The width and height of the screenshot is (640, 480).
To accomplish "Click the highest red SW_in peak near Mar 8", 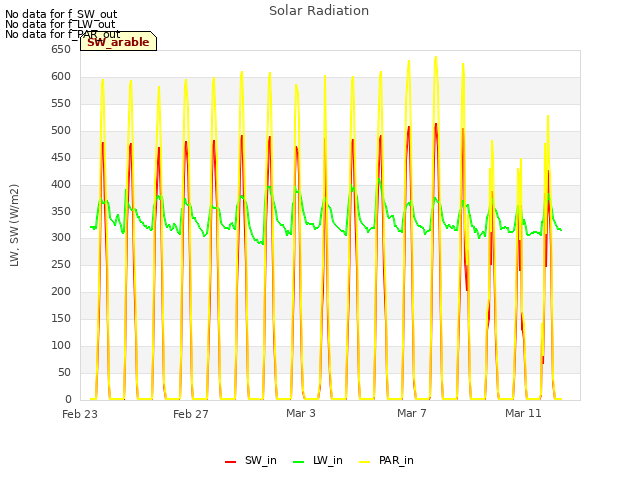I will (x=436, y=124).
